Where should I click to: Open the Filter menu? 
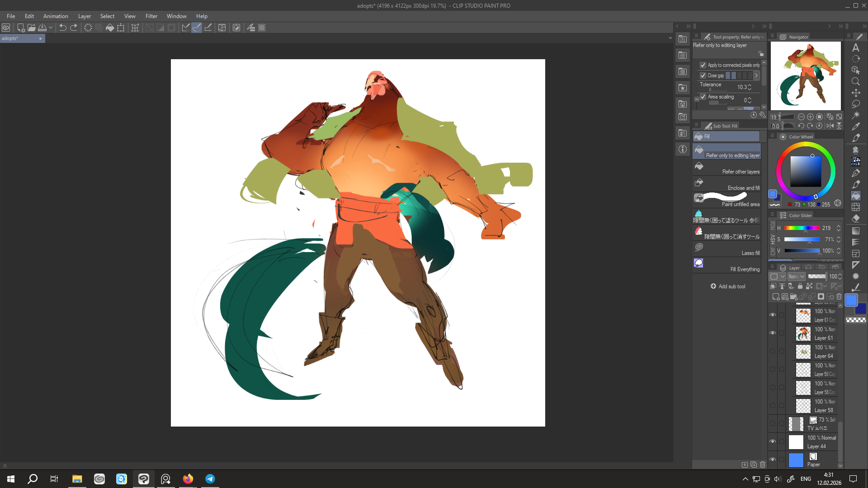151,16
